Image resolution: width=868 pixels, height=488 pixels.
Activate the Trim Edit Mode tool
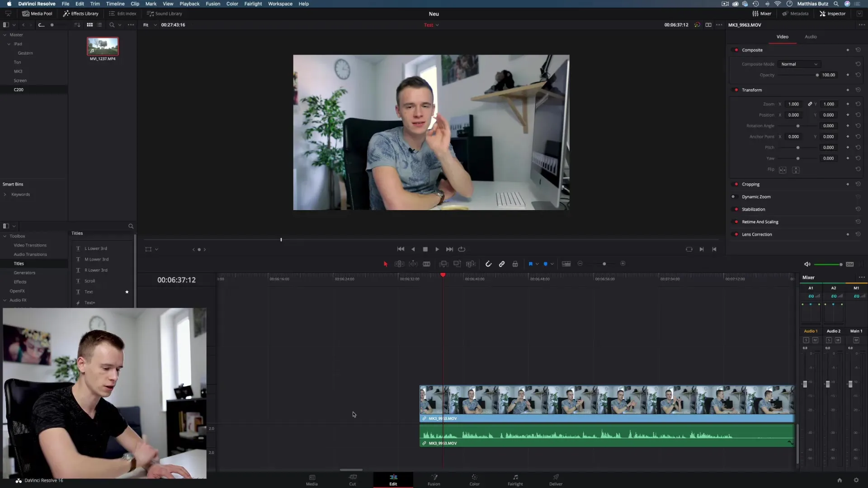(399, 264)
